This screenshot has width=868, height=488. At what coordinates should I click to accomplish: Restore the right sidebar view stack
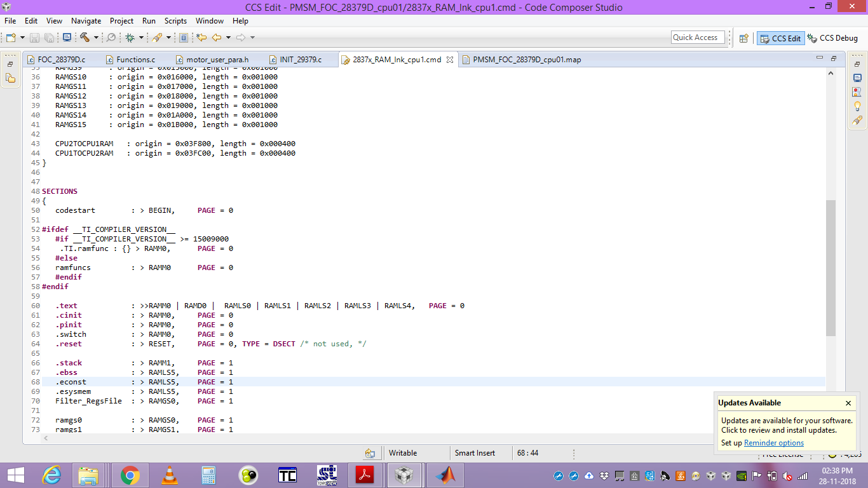[x=857, y=64]
